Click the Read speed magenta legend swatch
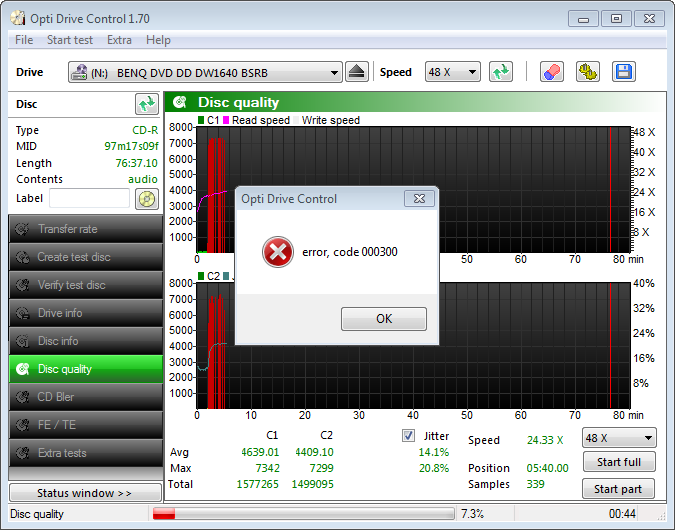 [226, 120]
